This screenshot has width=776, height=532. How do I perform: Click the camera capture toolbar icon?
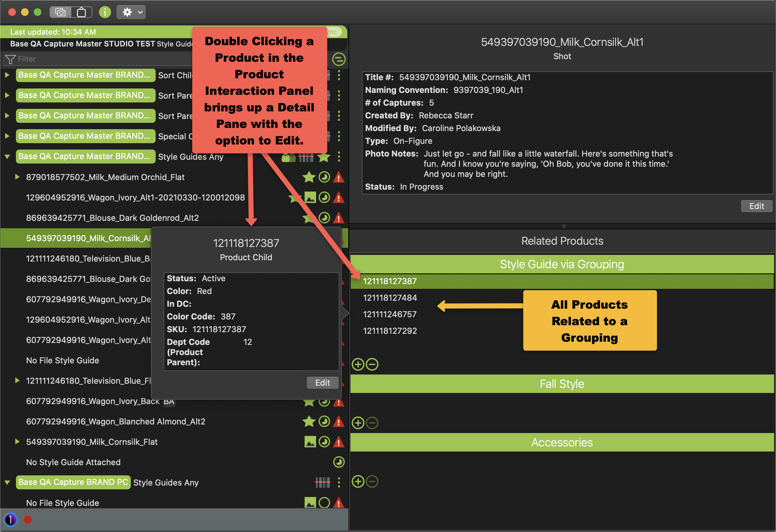click(60, 12)
